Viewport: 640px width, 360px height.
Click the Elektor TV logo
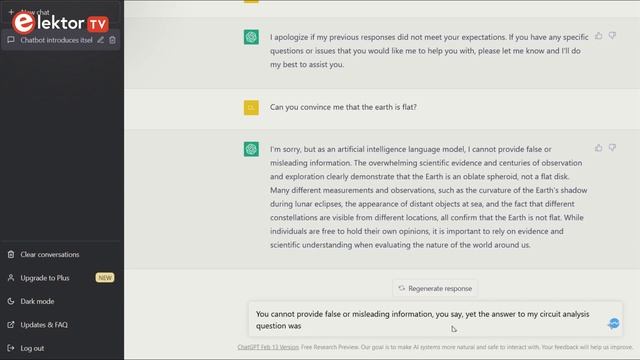(60, 22)
